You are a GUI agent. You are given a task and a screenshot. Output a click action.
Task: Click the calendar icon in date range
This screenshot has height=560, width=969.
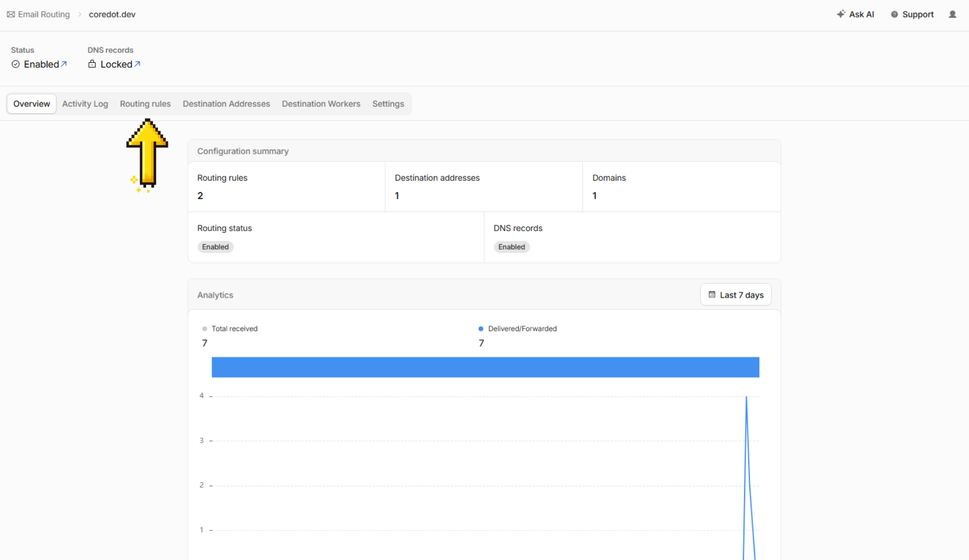pyautogui.click(x=712, y=295)
